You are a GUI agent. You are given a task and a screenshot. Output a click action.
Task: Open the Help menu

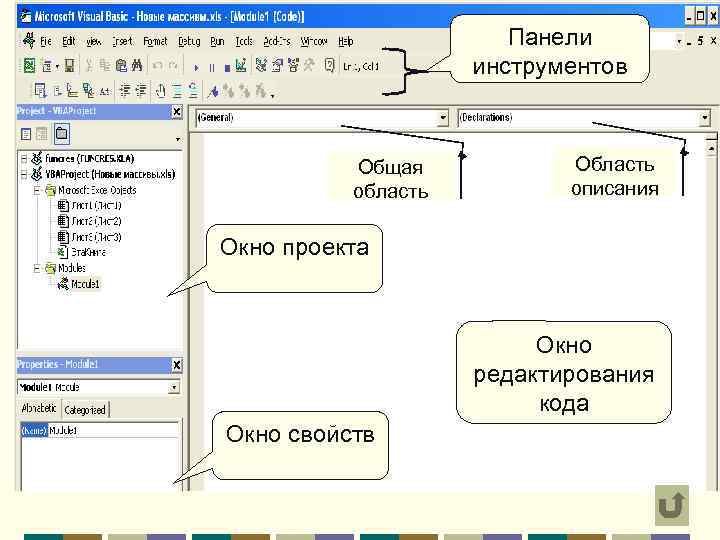(346, 41)
